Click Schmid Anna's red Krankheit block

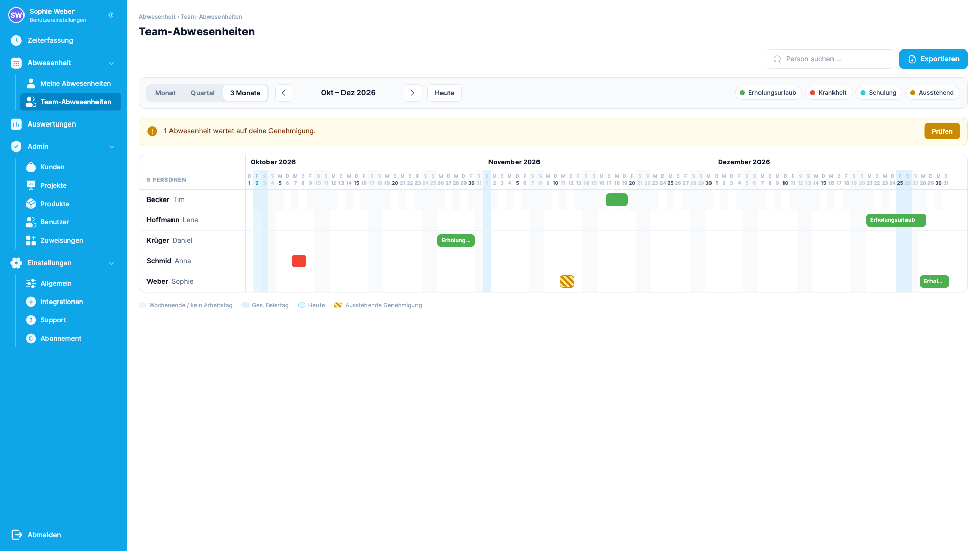[299, 261]
